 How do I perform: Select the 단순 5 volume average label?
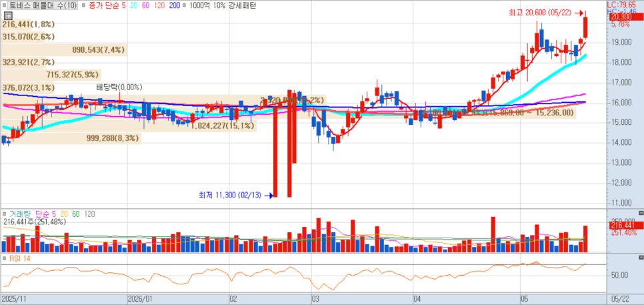[x=46, y=214]
